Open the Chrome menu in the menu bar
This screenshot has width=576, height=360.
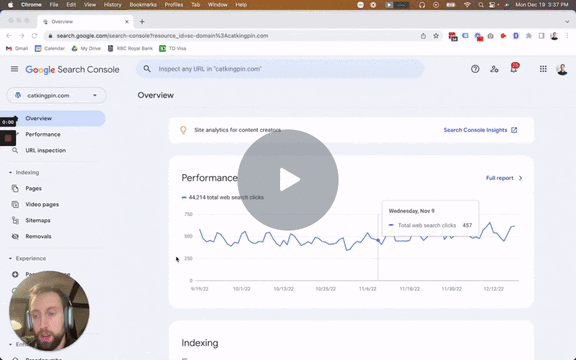31,5
